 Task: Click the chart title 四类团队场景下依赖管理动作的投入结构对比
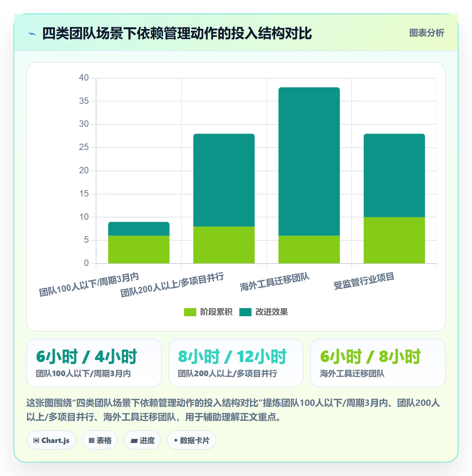click(177, 33)
